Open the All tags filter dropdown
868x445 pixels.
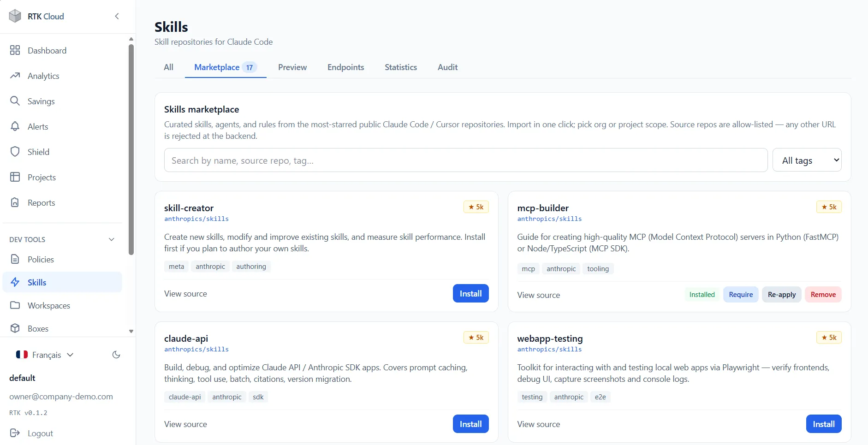[807, 160]
